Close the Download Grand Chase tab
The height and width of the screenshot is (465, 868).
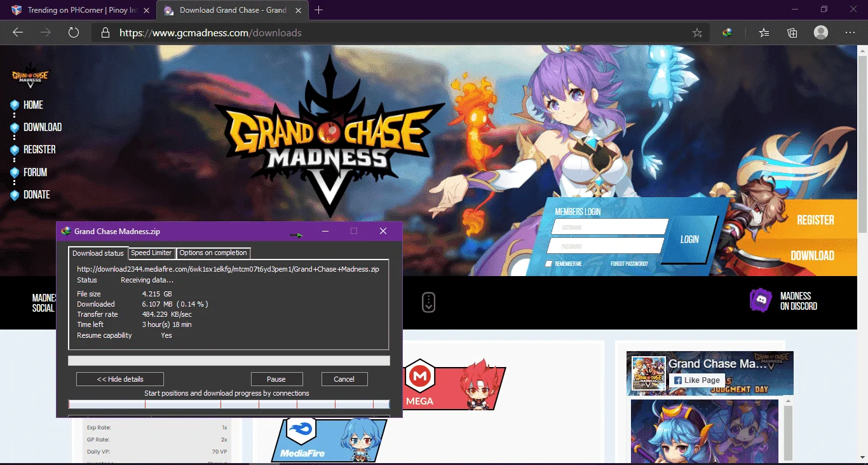[298, 10]
